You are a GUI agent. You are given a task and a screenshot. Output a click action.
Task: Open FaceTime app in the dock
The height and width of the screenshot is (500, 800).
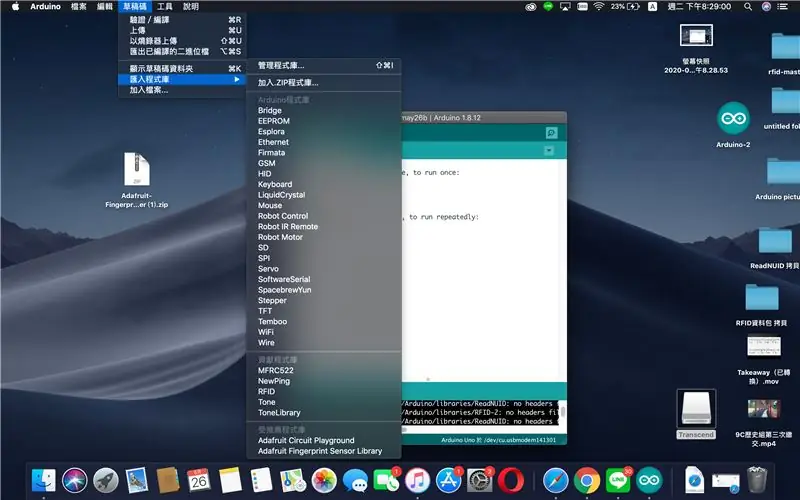pyautogui.click(x=386, y=481)
